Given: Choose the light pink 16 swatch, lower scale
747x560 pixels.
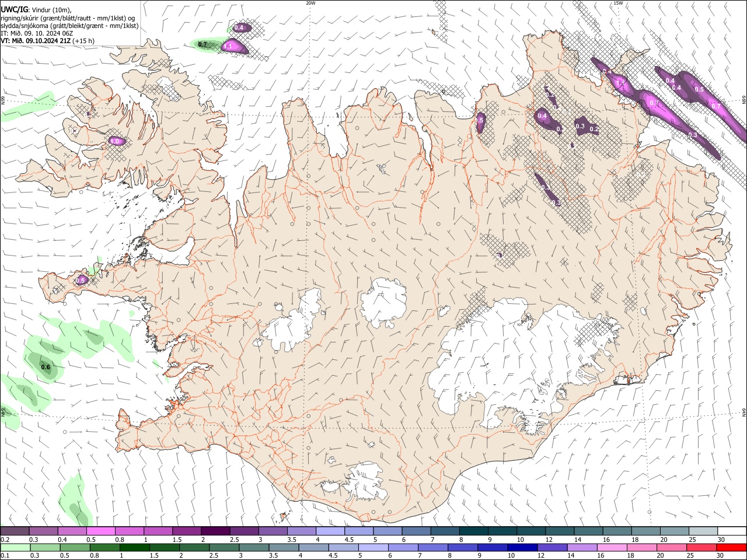Looking at the screenshot, I should 613,547.
